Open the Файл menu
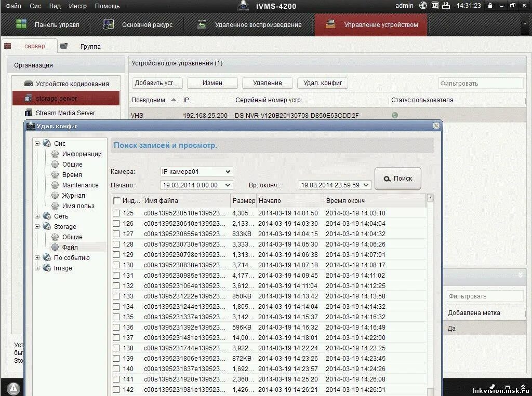 pyautogui.click(x=13, y=6)
